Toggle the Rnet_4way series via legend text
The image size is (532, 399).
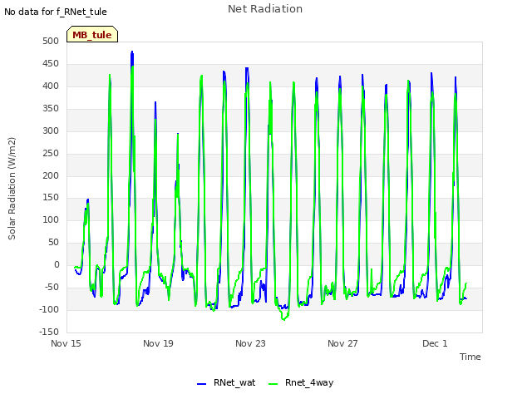[x=309, y=382]
